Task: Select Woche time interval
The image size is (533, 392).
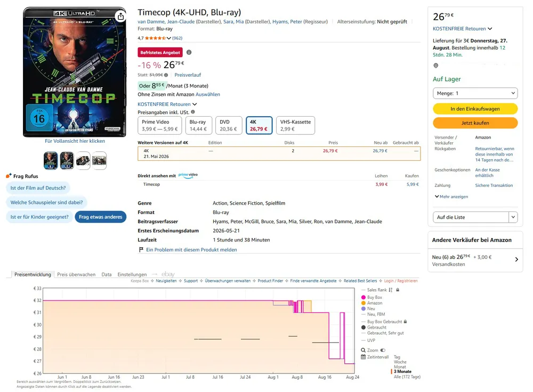Action: coord(400,362)
